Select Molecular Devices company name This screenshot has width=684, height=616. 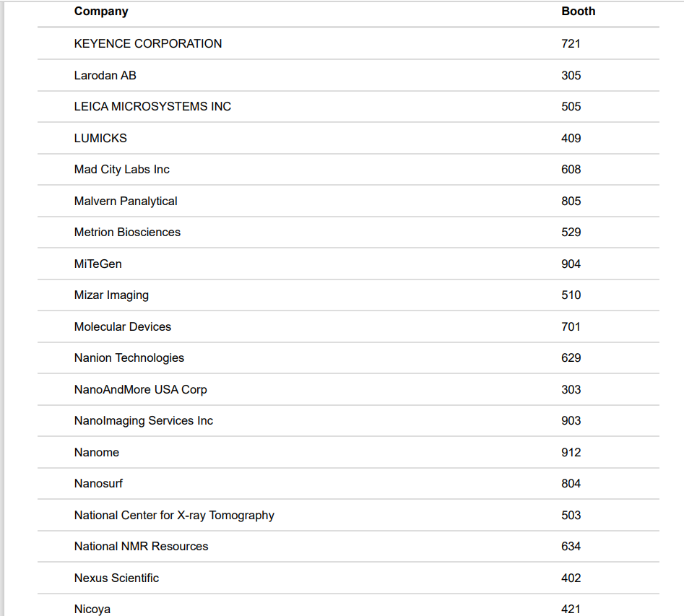(x=123, y=327)
